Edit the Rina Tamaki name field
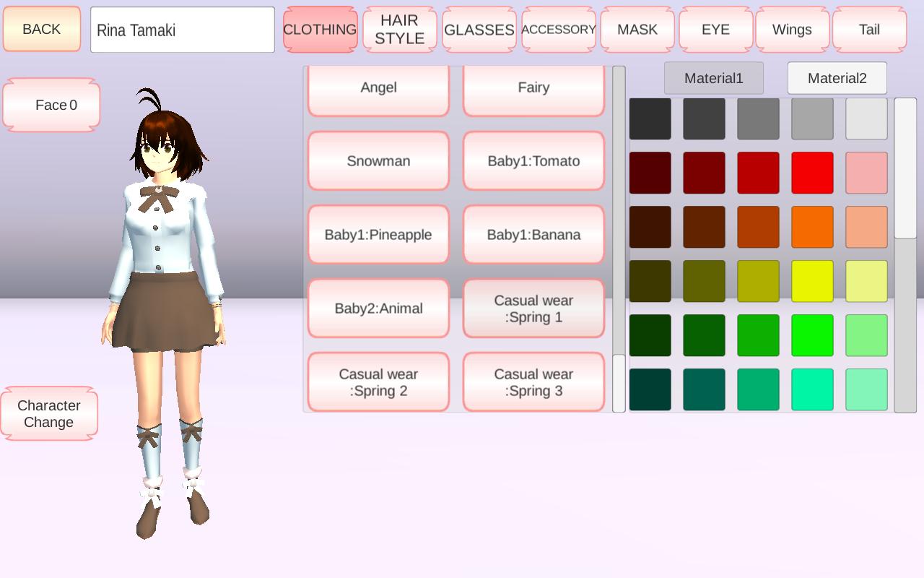Image resolution: width=924 pixels, height=578 pixels. [x=182, y=30]
